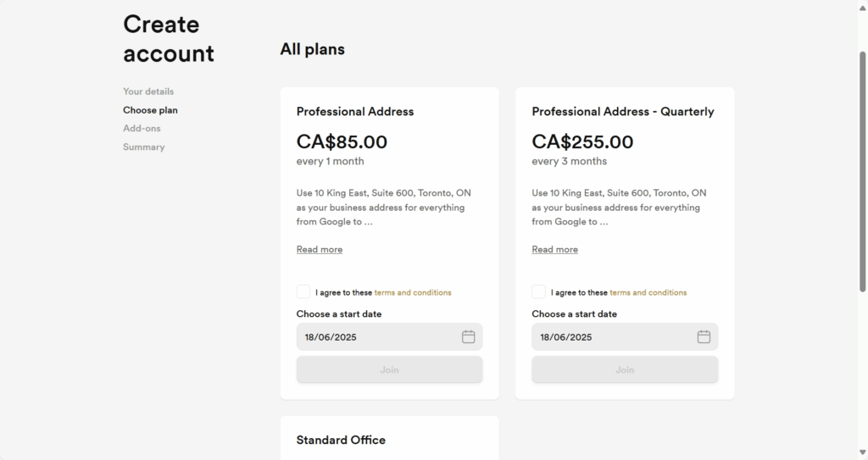Open the Add-ons step
The width and height of the screenshot is (868, 460).
(142, 129)
